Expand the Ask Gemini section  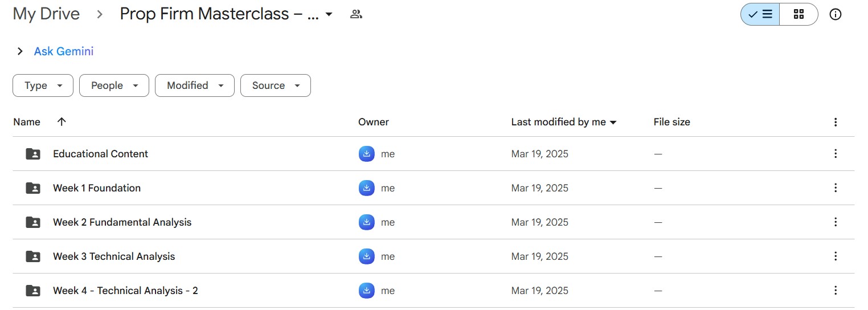[x=21, y=51]
